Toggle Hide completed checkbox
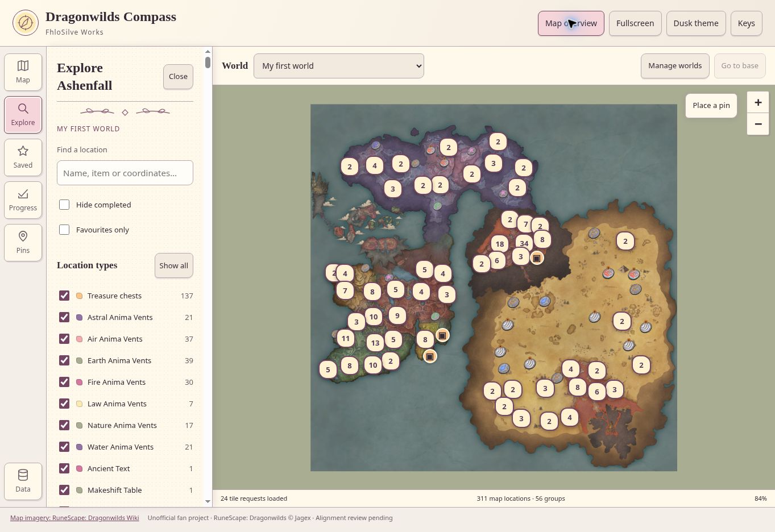This screenshot has width=775, height=532. [x=64, y=205]
